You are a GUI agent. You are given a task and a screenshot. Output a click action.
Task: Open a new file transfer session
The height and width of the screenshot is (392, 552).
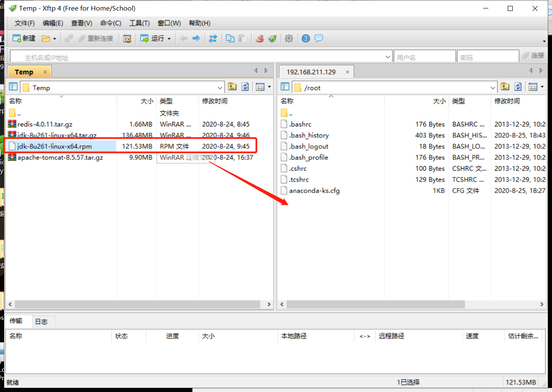[24, 38]
